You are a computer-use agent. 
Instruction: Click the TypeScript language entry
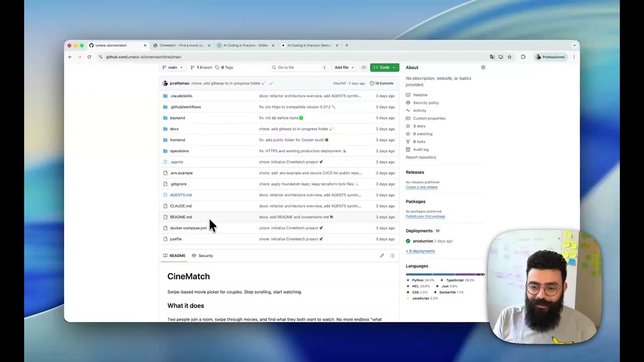pos(457,280)
